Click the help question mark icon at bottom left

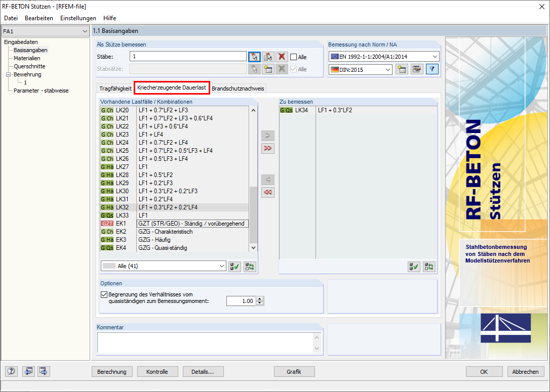pos(11,371)
